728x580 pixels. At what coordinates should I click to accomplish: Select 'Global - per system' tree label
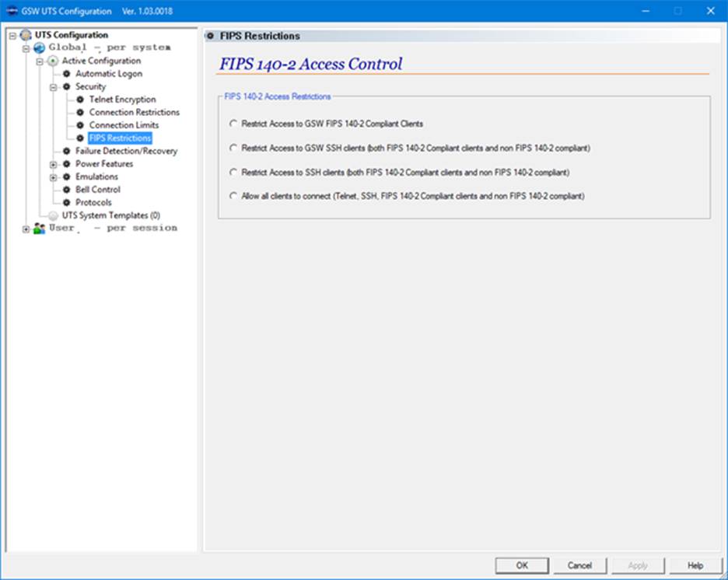pyautogui.click(x=110, y=47)
